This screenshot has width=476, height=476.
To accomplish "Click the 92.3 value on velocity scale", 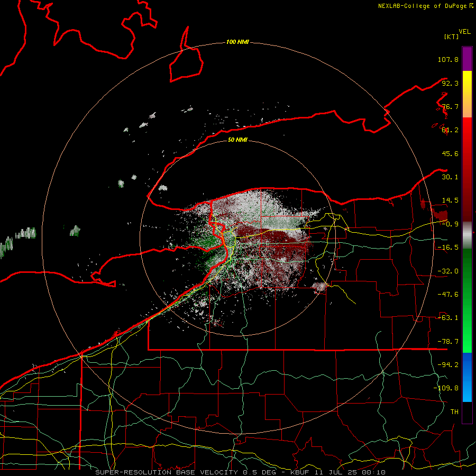I will click(450, 83).
